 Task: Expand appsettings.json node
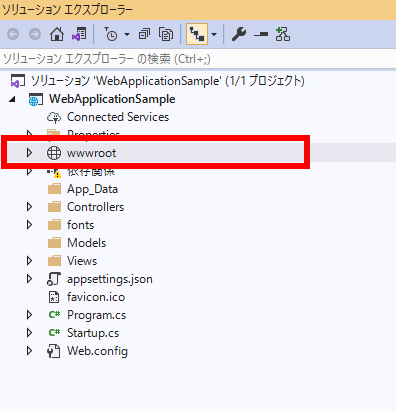click(x=29, y=279)
